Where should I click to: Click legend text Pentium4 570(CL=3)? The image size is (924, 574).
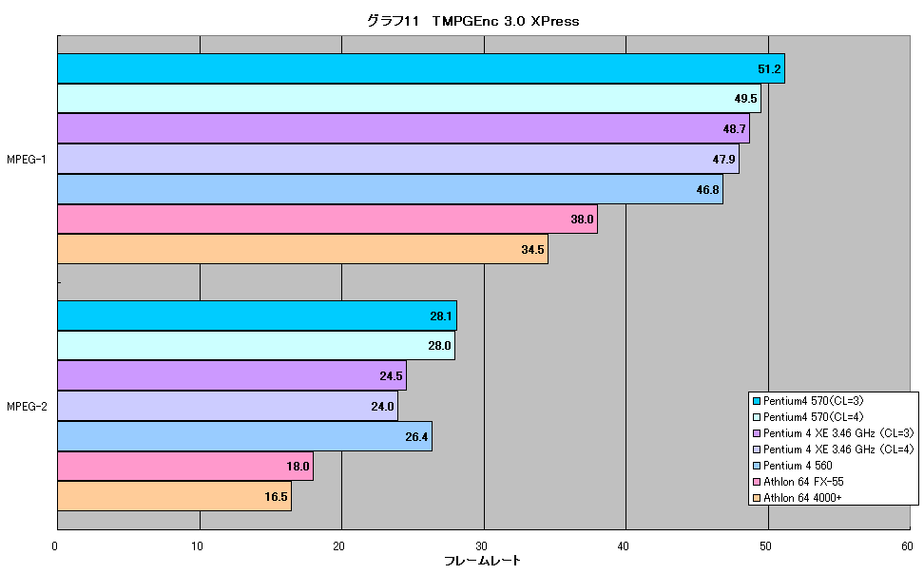(813, 401)
